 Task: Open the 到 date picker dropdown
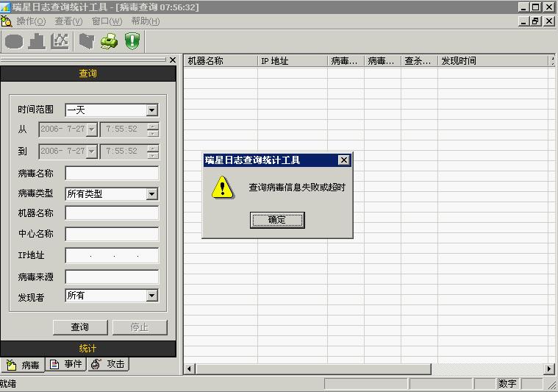click(x=92, y=152)
